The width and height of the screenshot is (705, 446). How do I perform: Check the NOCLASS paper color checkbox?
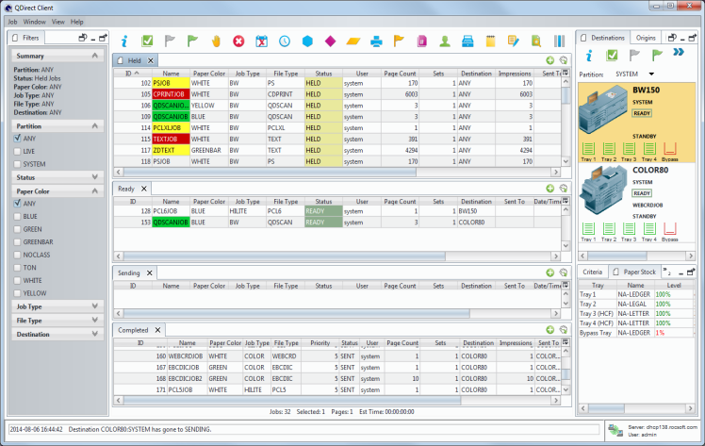pyautogui.click(x=18, y=255)
